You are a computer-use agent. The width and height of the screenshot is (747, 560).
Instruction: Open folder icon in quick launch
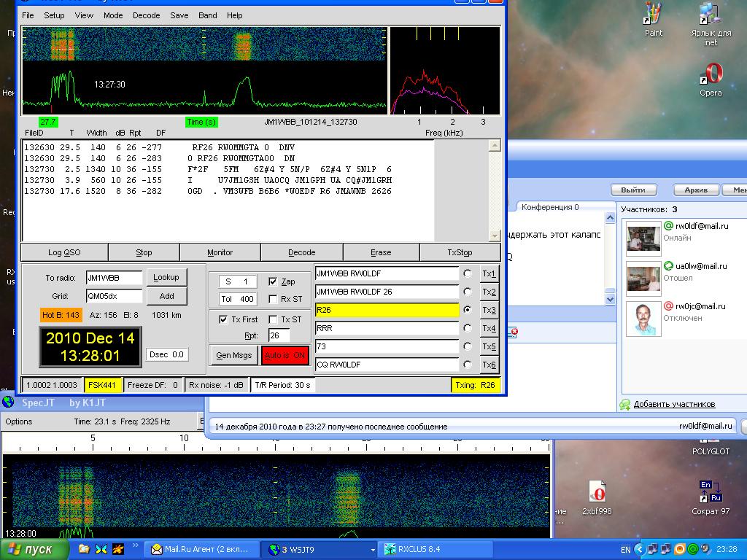pyautogui.click(x=84, y=550)
